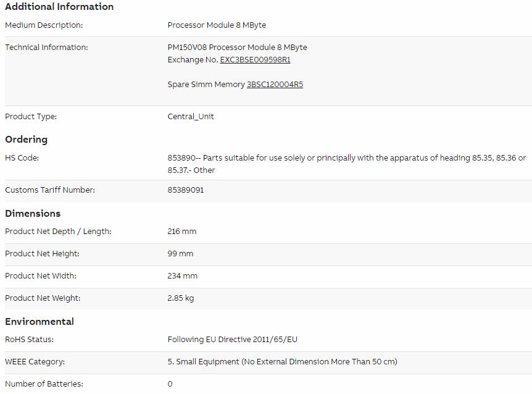Select the Central_Unit product type value

(191, 117)
